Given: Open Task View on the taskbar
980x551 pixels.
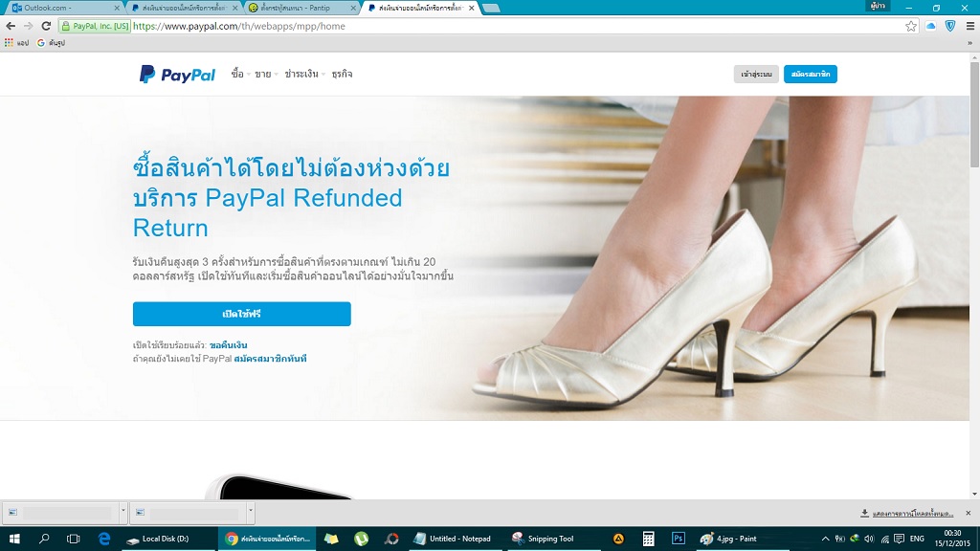Looking at the screenshot, I should tap(73, 539).
